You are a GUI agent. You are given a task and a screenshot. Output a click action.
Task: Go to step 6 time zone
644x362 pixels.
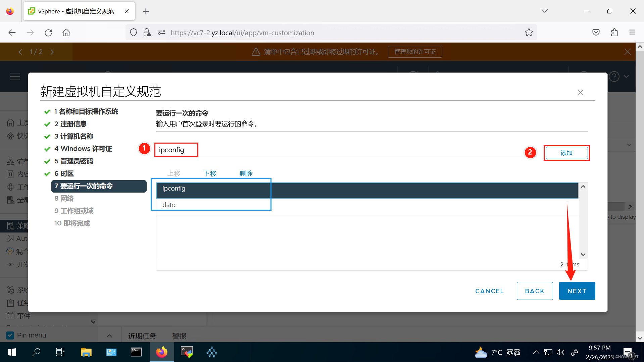(64, 173)
